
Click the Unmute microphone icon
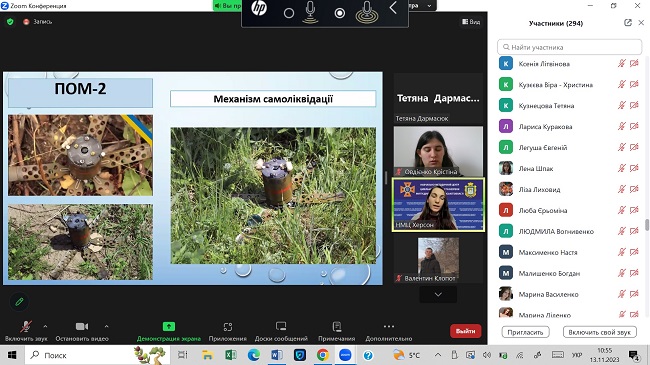pos(26,326)
